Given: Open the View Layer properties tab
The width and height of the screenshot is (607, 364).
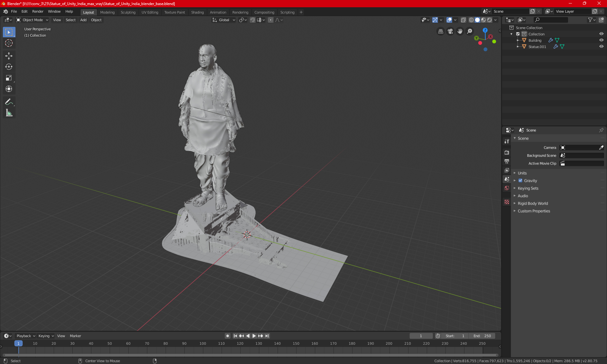Looking at the screenshot, I should point(507,170).
